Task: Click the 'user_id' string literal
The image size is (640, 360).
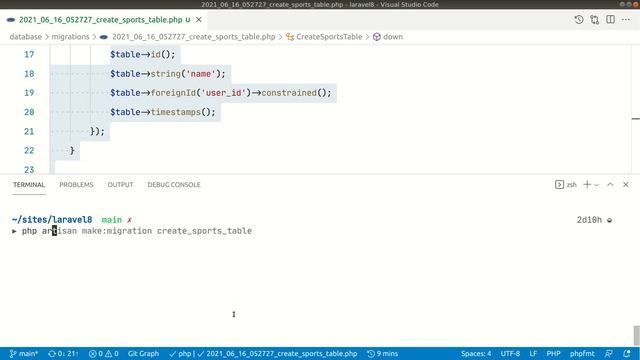Action: coord(223,93)
